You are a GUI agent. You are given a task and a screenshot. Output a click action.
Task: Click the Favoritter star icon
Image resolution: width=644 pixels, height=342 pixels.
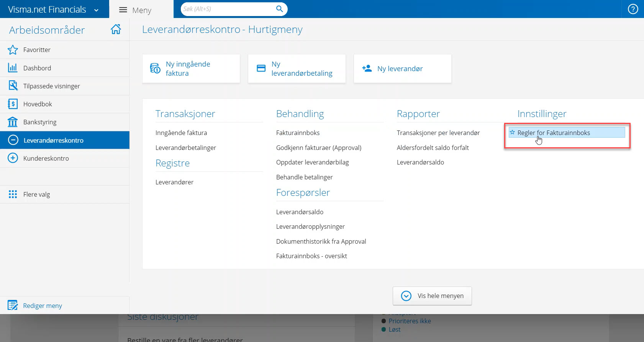pyautogui.click(x=13, y=50)
